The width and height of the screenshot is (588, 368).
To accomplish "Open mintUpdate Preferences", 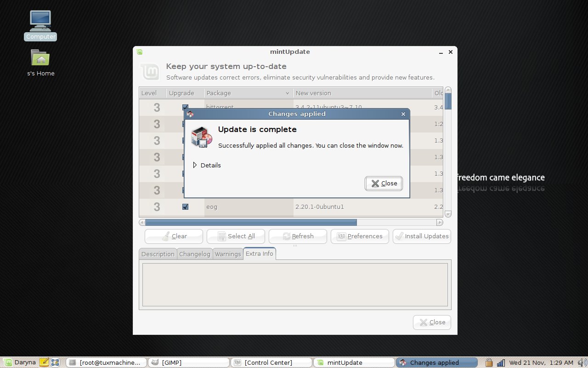I will [360, 236].
